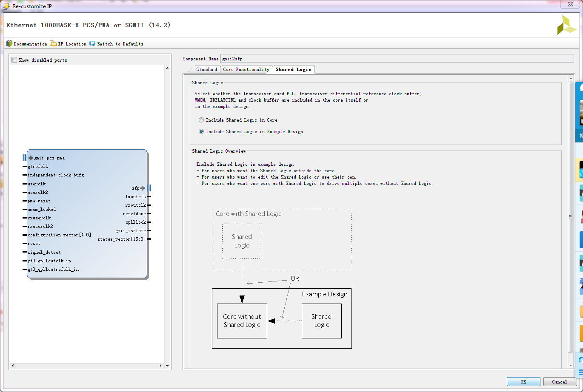Image resolution: width=583 pixels, height=392 pixels.
Task: Enable the Show disabled ports checkbox
Action: [x=14, y=60]
